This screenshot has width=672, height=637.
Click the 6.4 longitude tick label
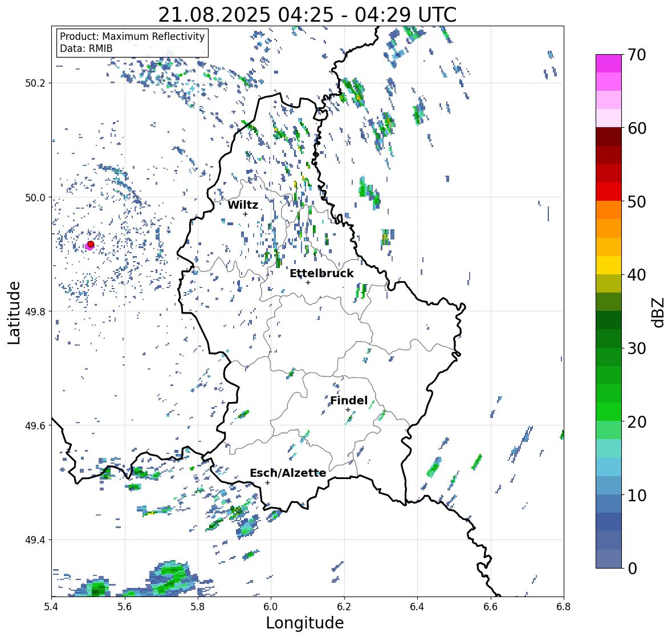click(417, 607)
